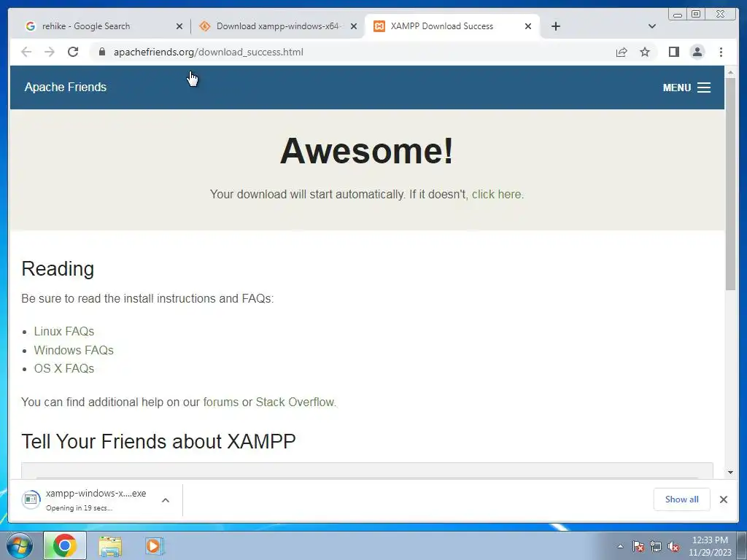Close the XAMPP Download Success tab
Image resolution: width=747 pixels, height=560 pixels.
click(528, 26)
